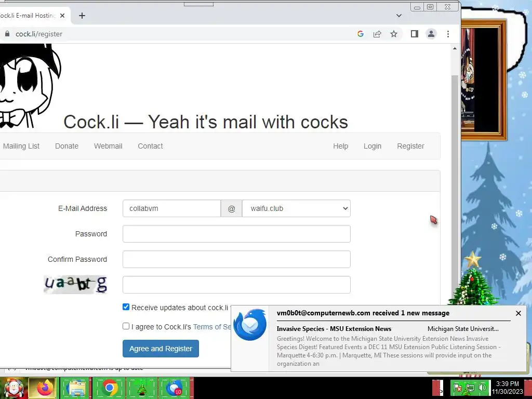Image resolution: width=532 pixels, height=399 pixels.
Task: Click the Confirm Password field
Action: (x=236, y=259)
